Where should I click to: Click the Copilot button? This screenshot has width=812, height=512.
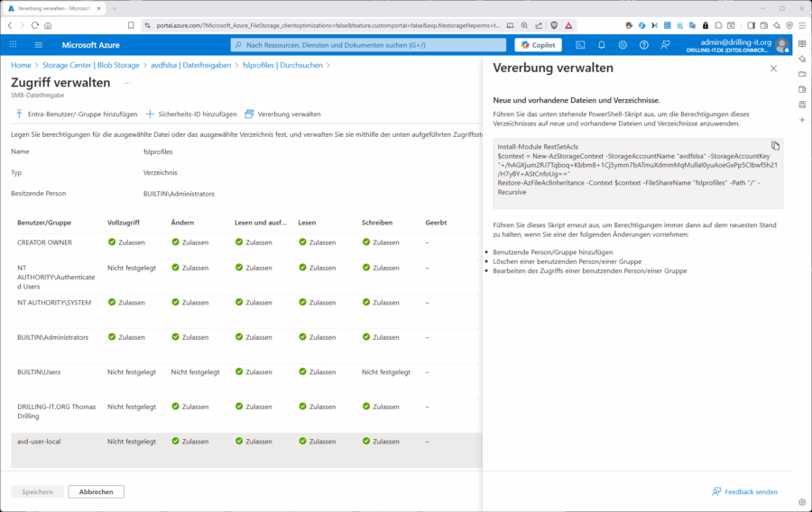(538, 44)
